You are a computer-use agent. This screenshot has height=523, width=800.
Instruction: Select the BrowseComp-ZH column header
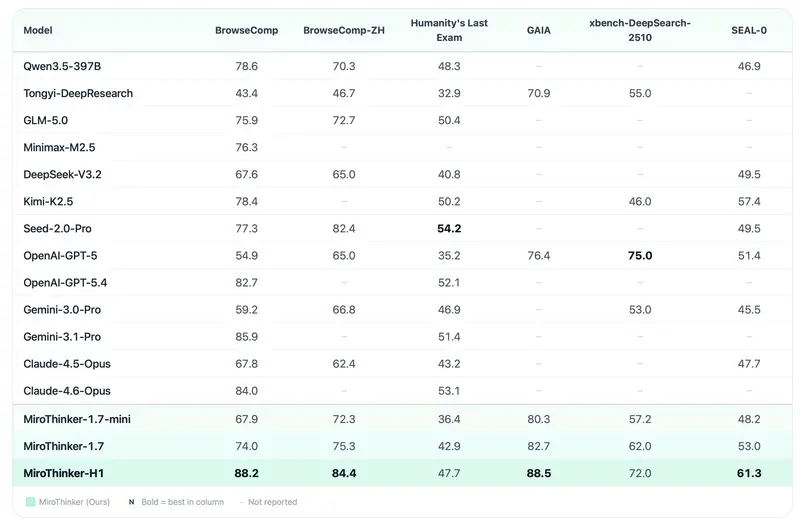343,31
